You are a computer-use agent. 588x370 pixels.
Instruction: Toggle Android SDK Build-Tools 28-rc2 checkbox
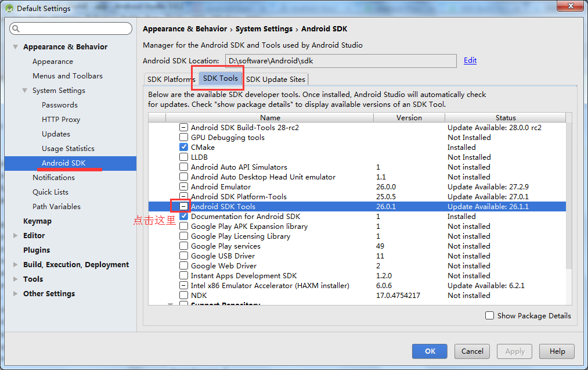183,128
